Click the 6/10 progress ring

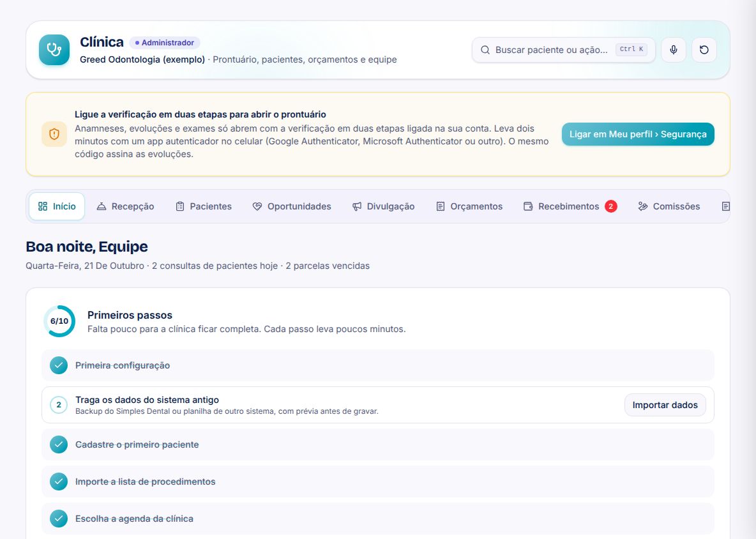(59, 321)
